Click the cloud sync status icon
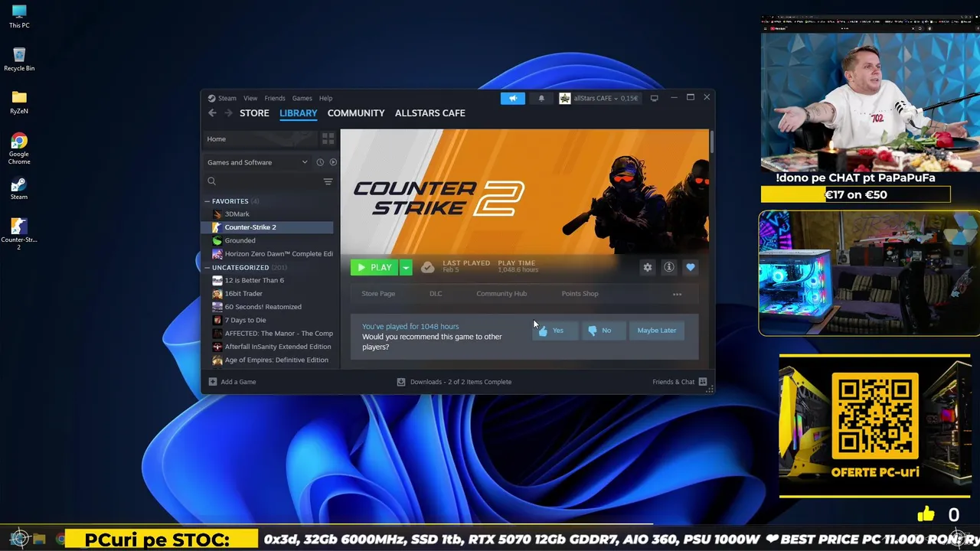Screen dimensions: 980x551 coord(428,267)
